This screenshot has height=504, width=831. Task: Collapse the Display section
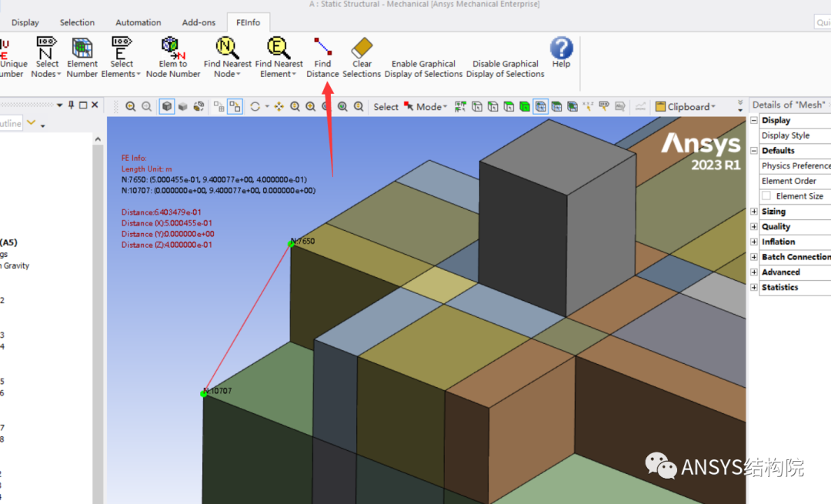(x=753, y=120)
